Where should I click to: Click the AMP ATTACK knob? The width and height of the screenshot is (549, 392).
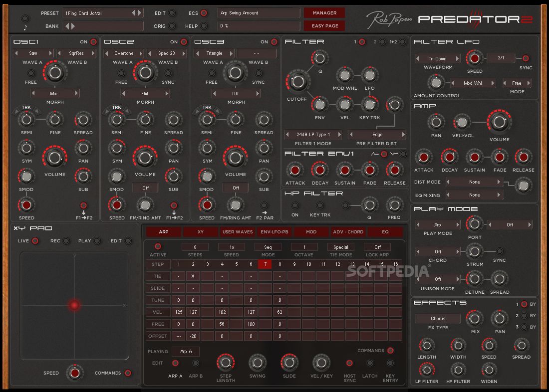pyautogui.click(x=424, y=157)
